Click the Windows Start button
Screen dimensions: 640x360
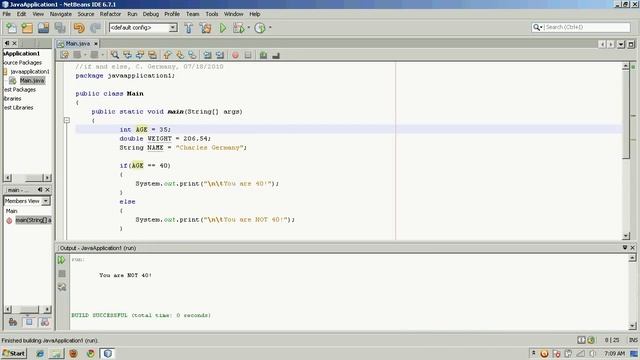[x=14, y=353]
